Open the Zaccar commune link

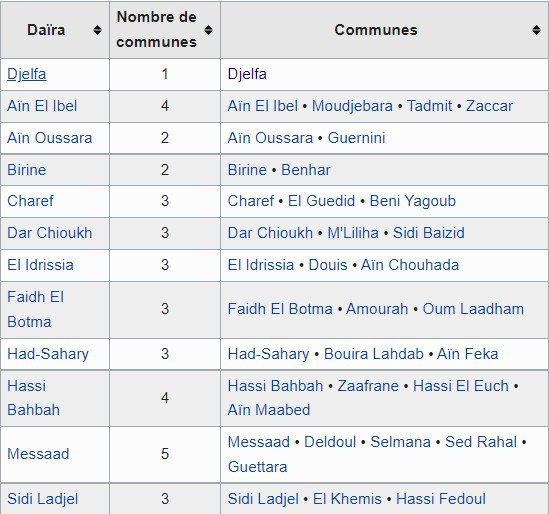point(489,106)
